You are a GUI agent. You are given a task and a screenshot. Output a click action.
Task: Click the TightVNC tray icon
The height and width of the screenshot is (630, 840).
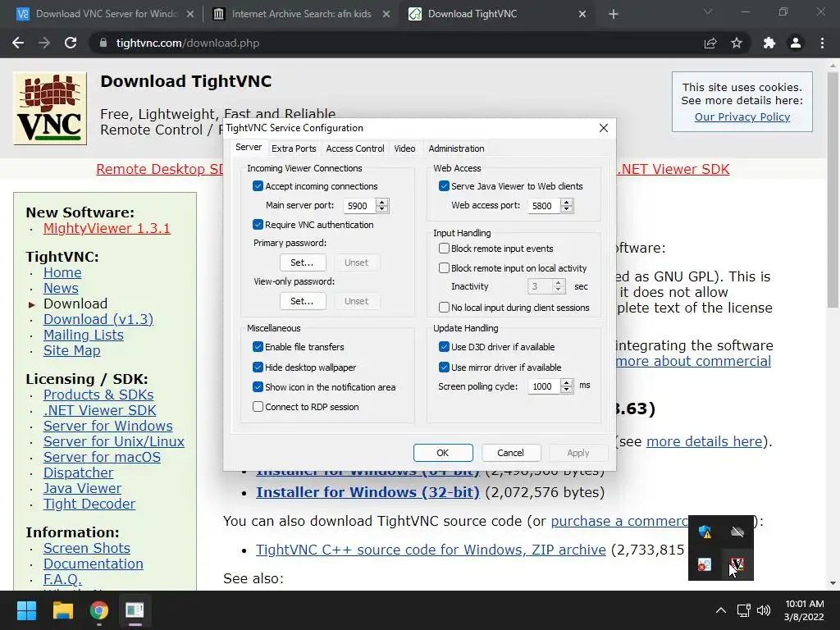737,564
